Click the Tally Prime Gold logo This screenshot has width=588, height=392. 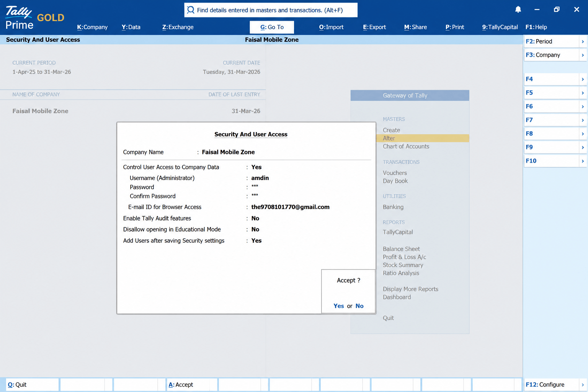pos(34,18)
